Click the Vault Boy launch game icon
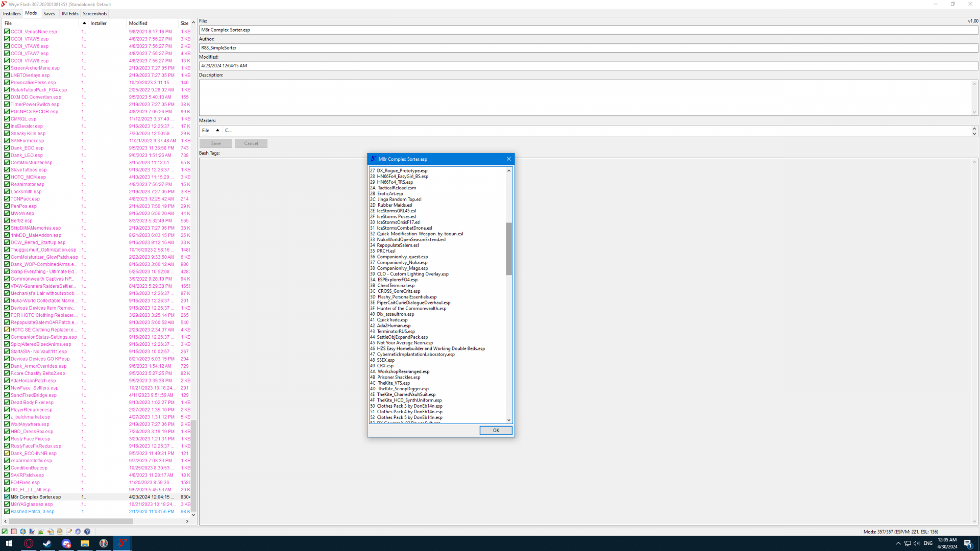This screenshot has width=980, height=551. click(x=23, y=531)
